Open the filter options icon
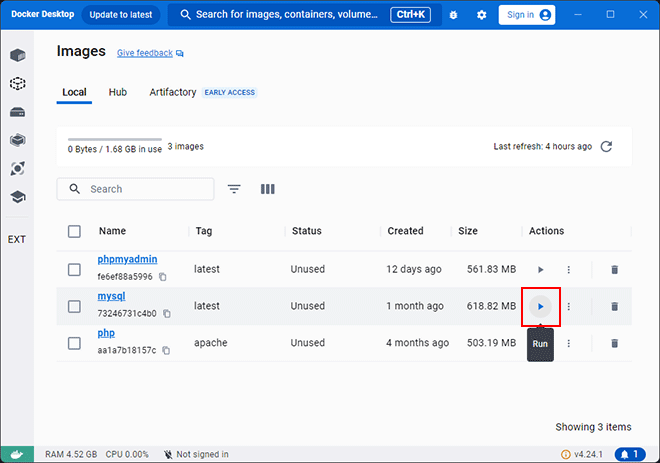Screen dimensions: 660x463 tap(234, 189)
